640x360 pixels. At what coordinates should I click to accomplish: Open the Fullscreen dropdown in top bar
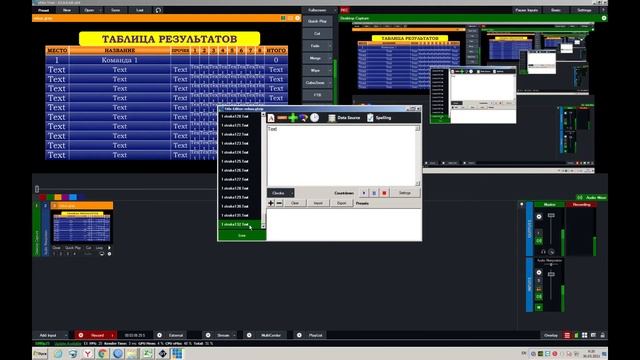[335, 10]
